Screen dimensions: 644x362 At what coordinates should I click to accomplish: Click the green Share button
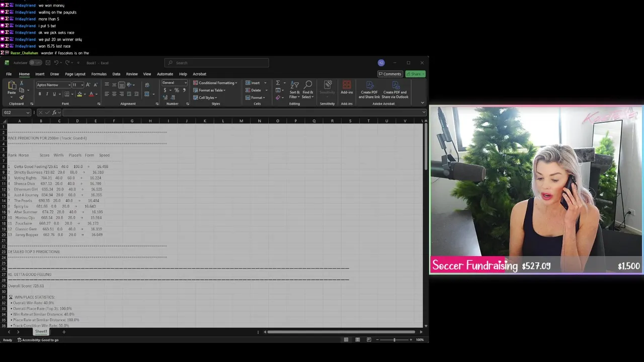click(x=415, y=74)
